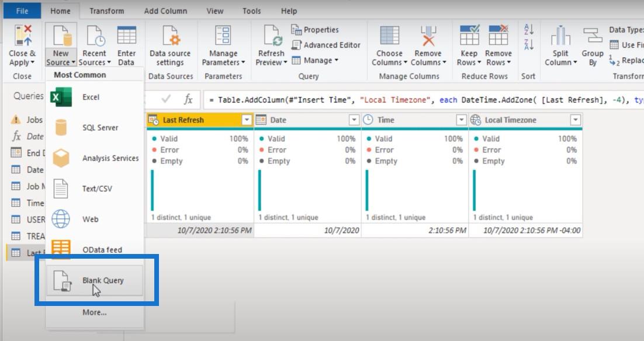
Task: Click the Keep Rows icon
Action: (x=469, y=35)
